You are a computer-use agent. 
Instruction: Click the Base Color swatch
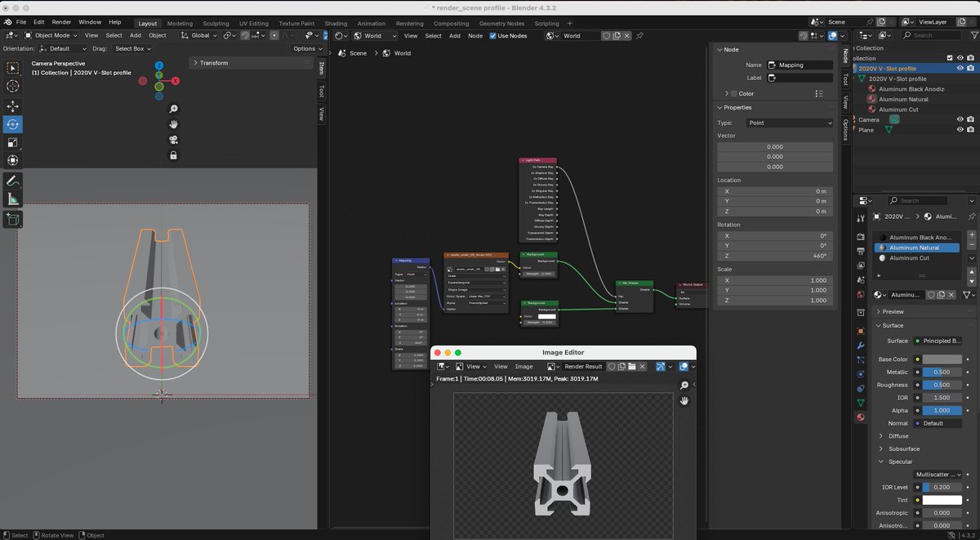pos(942,359)
